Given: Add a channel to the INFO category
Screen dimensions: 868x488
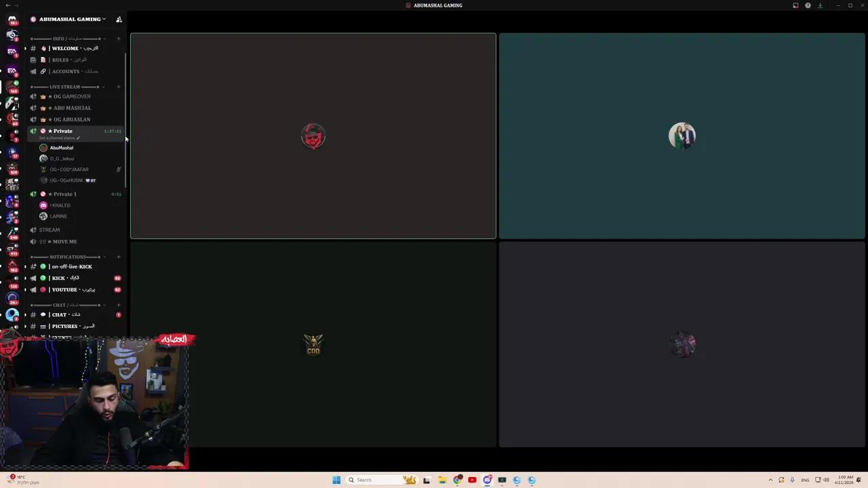Looking at the screenshot, I should click(119, 39).
